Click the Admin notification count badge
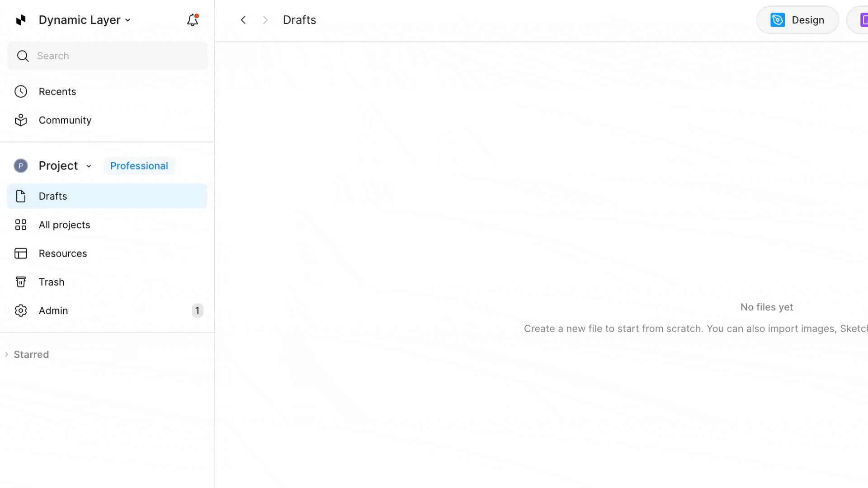 click(x=197, y=311)
